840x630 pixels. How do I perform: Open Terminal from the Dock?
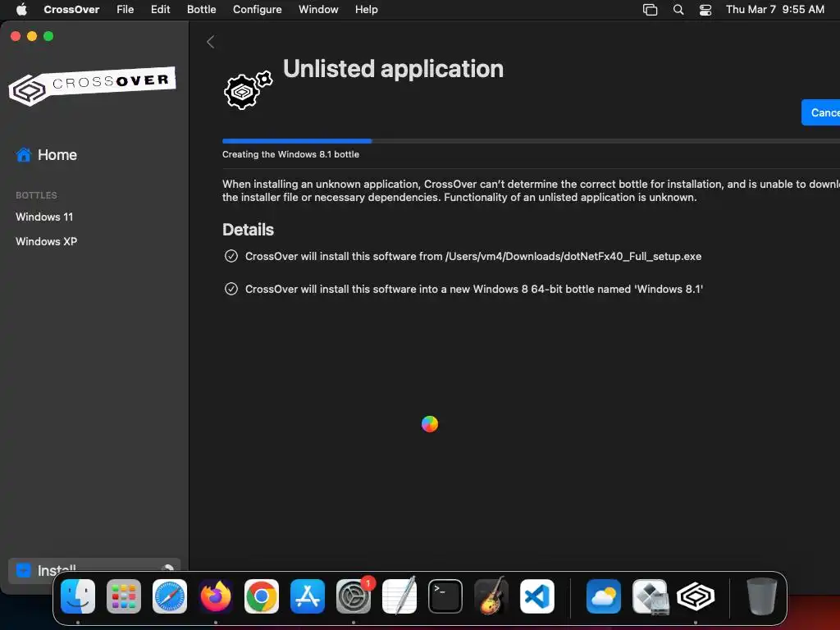tap(445, 596)
